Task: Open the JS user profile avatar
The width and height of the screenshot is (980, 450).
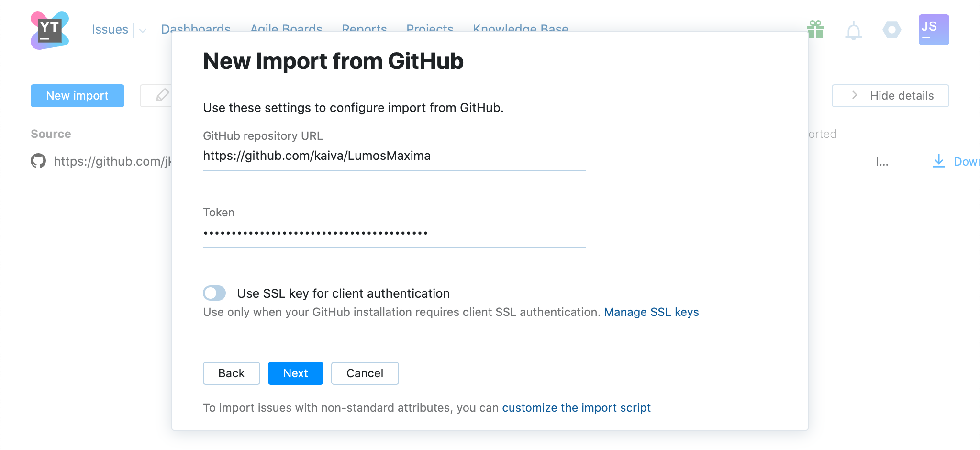Action: 934,30
